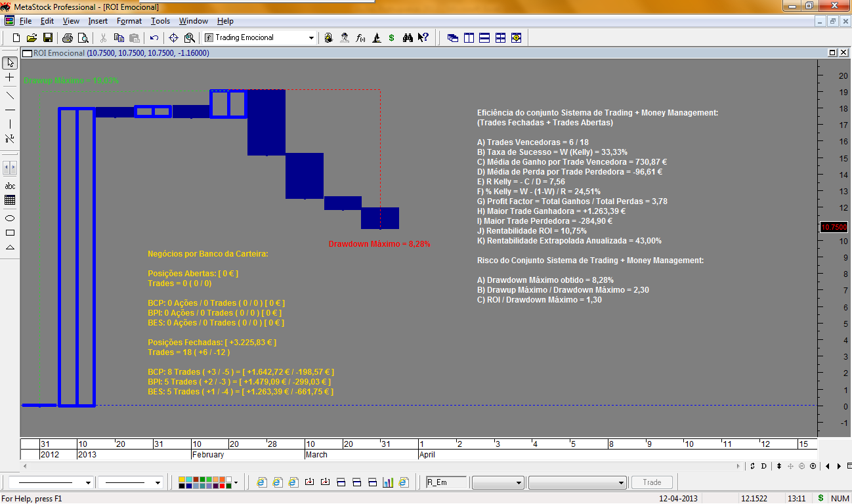This screenshot has height=504, width=852.
Task: Open the View menu
Action: [x=71, y=21]
